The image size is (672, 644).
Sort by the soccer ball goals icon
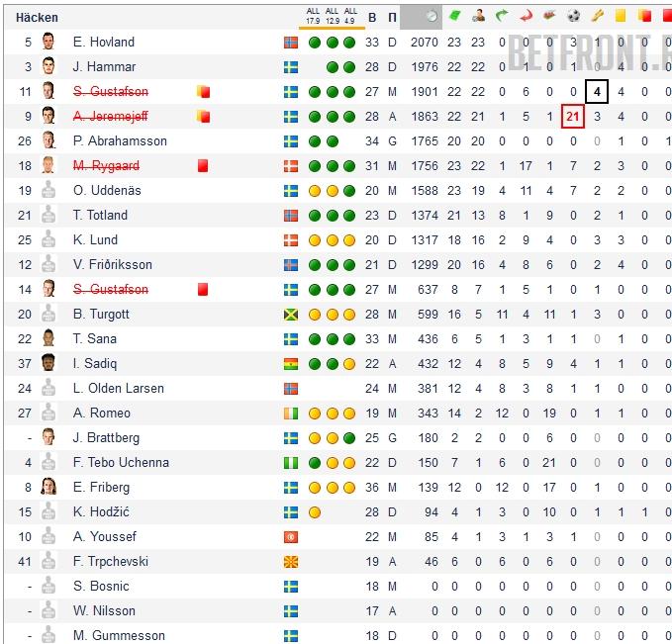point(573,17)
